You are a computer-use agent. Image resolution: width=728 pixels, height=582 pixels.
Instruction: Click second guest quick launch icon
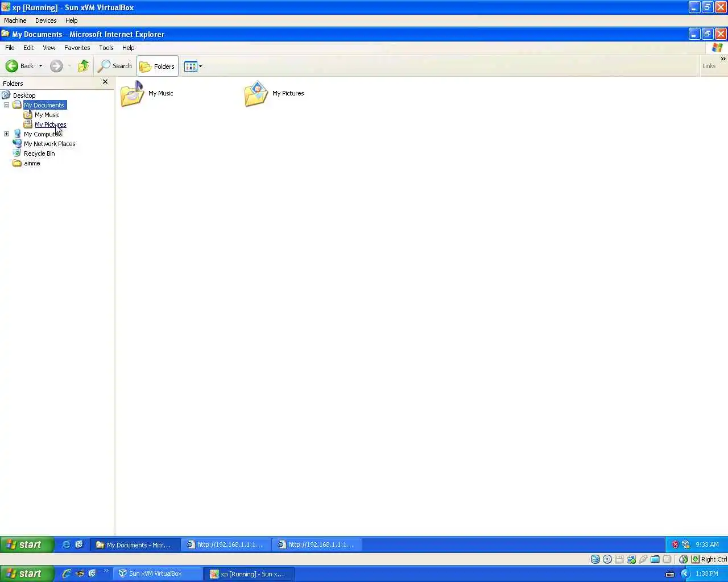pos(79,544)
